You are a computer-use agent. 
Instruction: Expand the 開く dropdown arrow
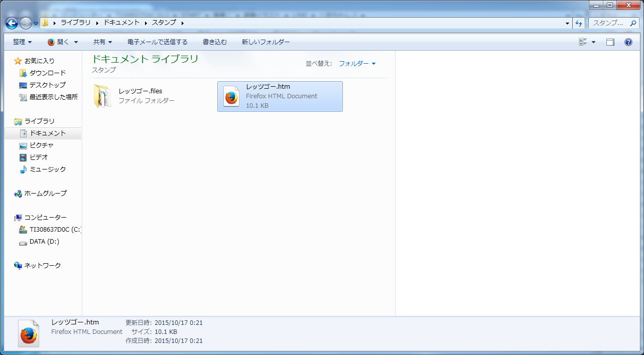click(76, 42)
